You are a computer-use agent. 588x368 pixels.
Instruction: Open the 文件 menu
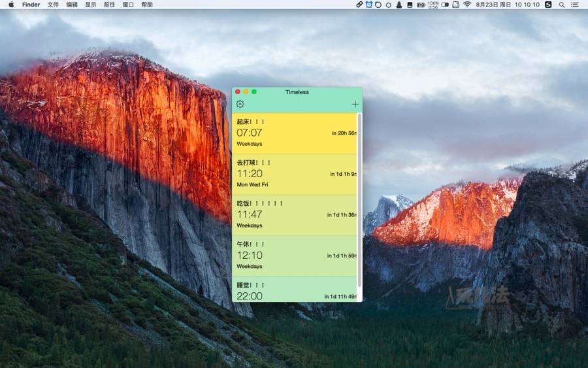coord(53,5)
